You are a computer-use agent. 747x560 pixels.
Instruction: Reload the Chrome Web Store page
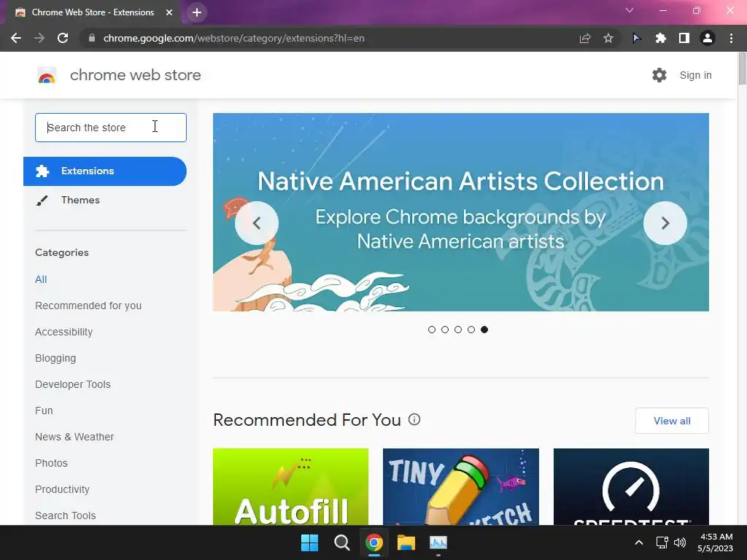click(x=63, y=38)
